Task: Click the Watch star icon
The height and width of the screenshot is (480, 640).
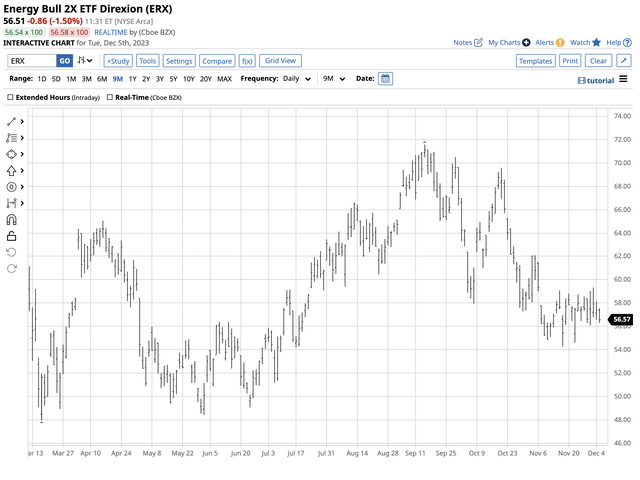Action: [x=596, y=42]
